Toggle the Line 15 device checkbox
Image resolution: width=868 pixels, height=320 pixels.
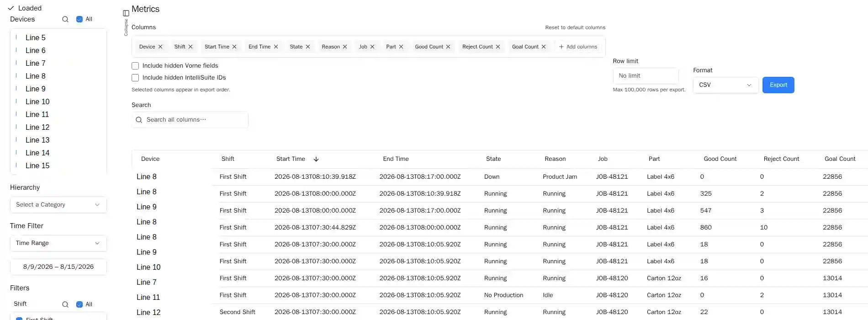pos(16,165)
